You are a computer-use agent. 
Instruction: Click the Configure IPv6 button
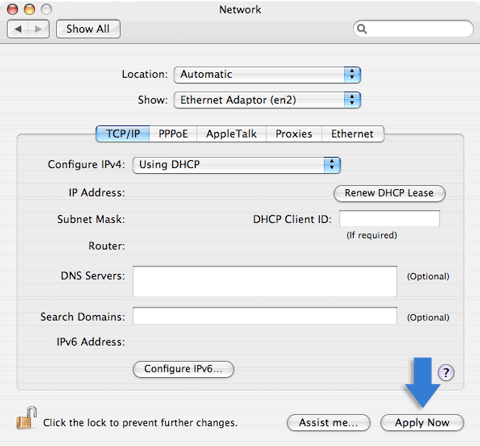(183, 369)
